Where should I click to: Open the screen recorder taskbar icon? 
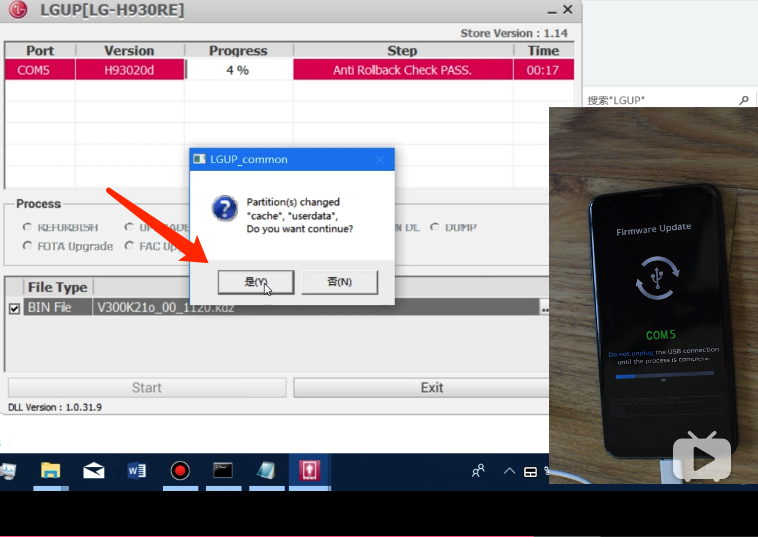[x=180, y=471]
